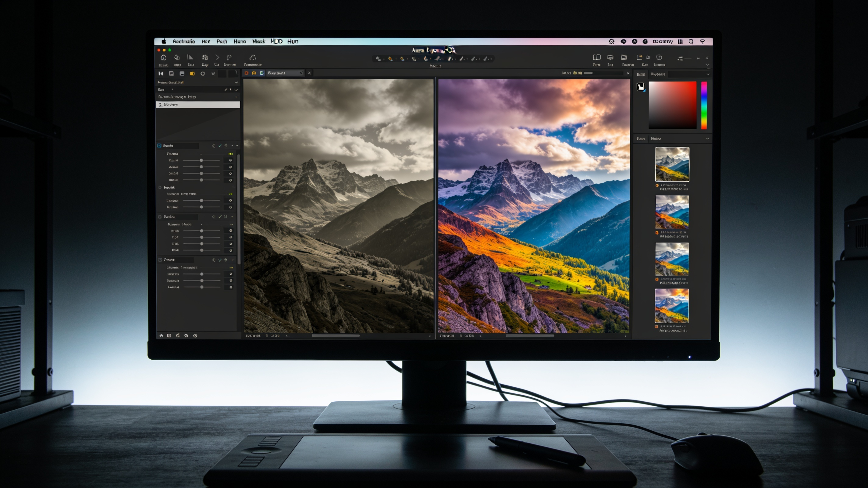Viewport: 868px width, 488px height.
Task: Click the right-pointing chevron tool in the main toolbar
Action: [217, 57]
